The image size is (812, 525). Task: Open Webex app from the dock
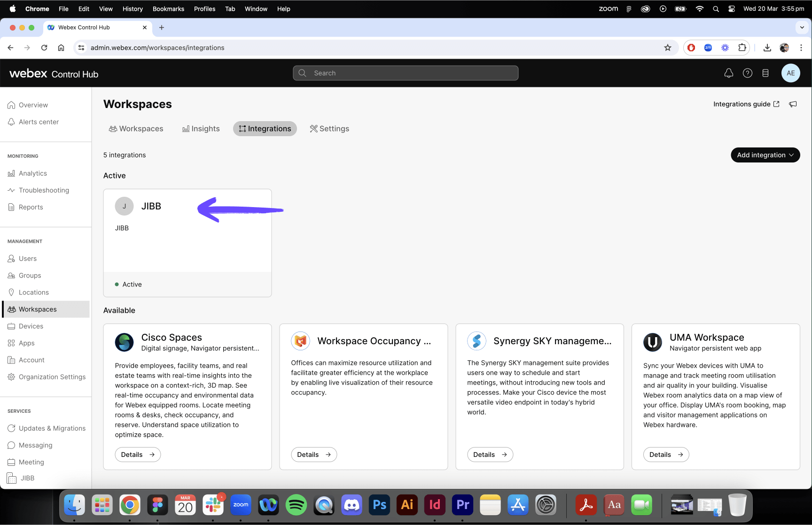[x=268, y=505]
